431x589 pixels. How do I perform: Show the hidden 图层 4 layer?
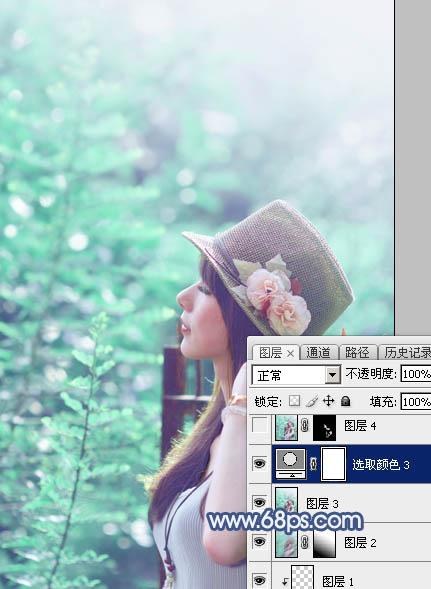[x=259, y=426]
